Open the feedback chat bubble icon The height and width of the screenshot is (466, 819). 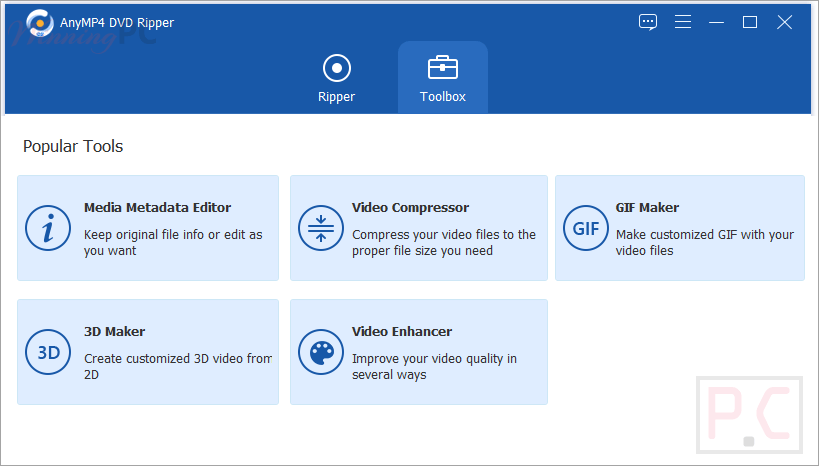click(648, 22)
